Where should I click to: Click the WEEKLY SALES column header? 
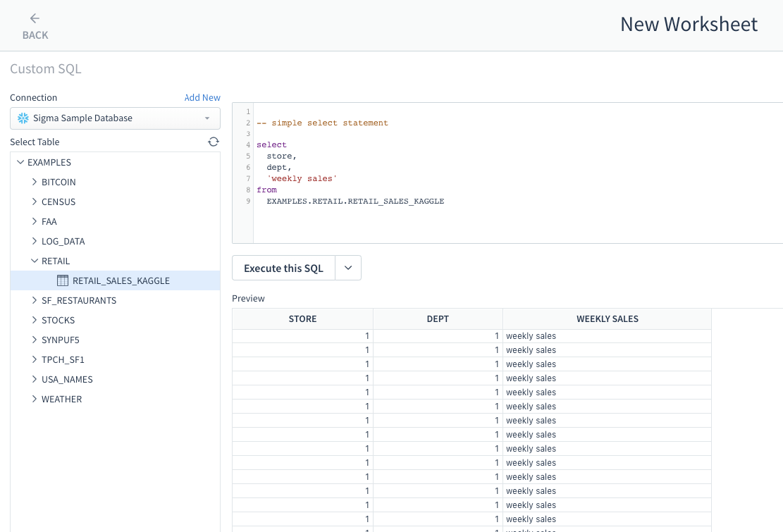(608, 319)
